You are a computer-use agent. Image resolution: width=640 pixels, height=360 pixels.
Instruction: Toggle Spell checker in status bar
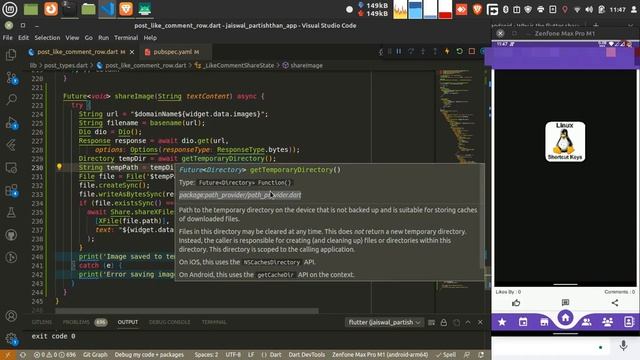446,355
